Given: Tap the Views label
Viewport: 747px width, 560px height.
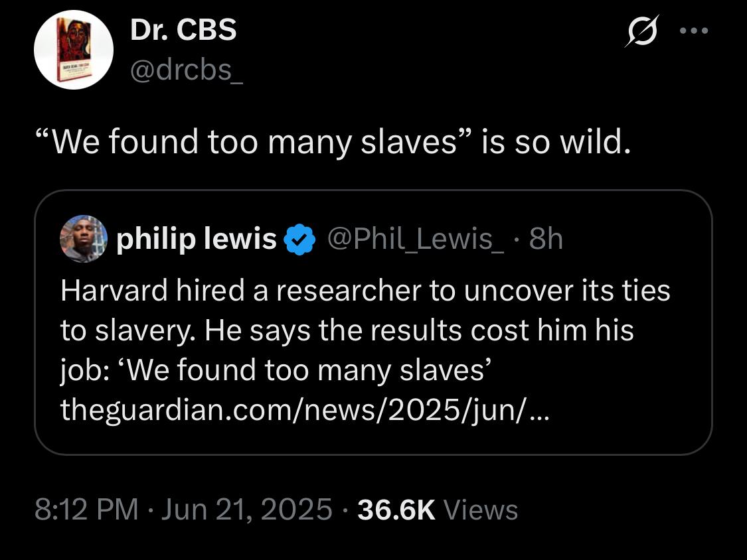Looking at the screenshot, I should coord(480,510).
